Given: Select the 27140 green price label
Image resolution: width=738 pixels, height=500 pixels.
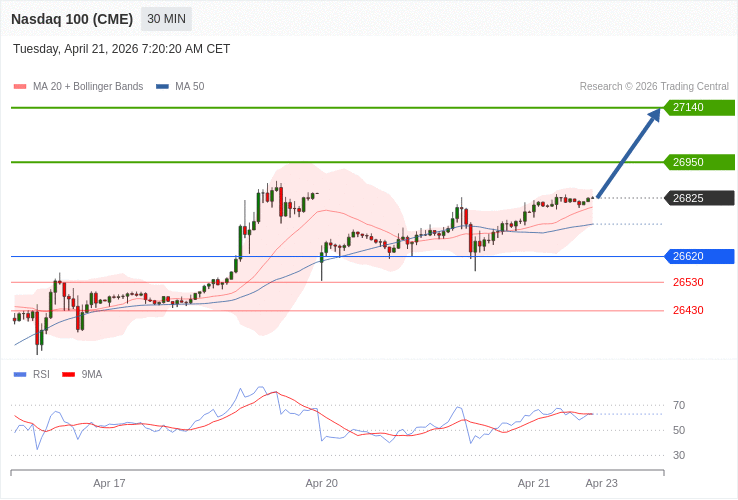Looking at the screenshot, I should [699, 107].
